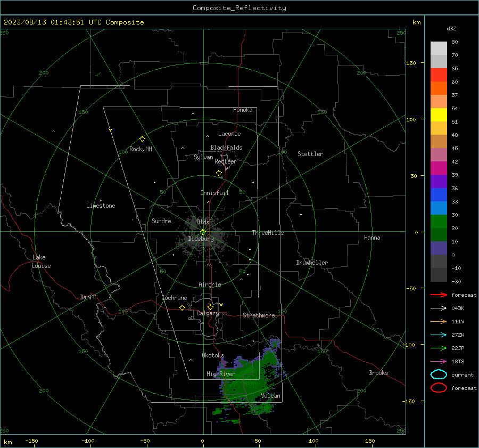Click the Innisfail label
The image size is (479, 448).
pos(214,193)
